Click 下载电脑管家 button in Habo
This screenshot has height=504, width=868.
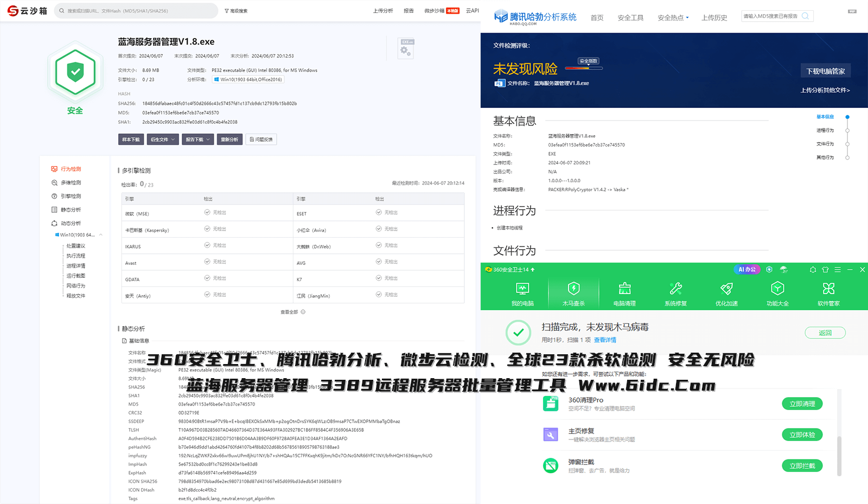(x=825, y=71)
